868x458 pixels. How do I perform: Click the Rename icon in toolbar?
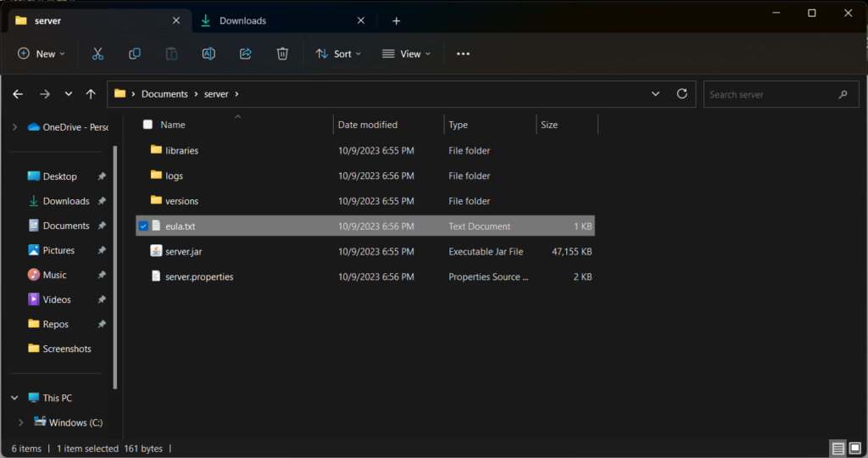pos(209,53)
